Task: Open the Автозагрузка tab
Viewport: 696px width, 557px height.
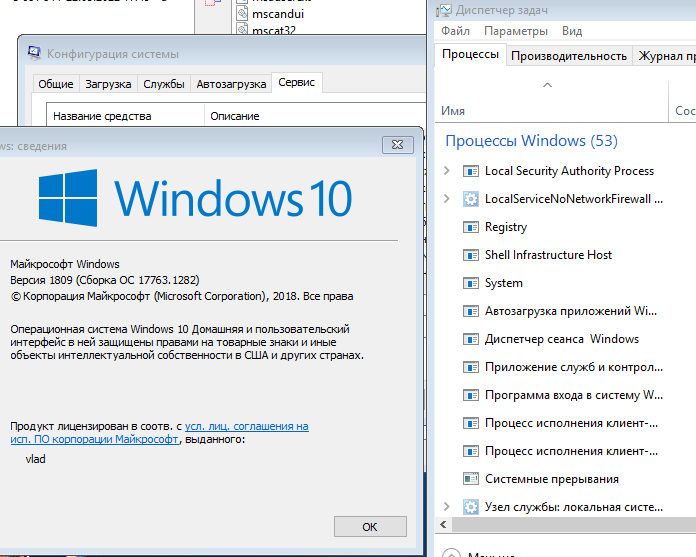Action: pyautogui.click(x=231, y=84)
